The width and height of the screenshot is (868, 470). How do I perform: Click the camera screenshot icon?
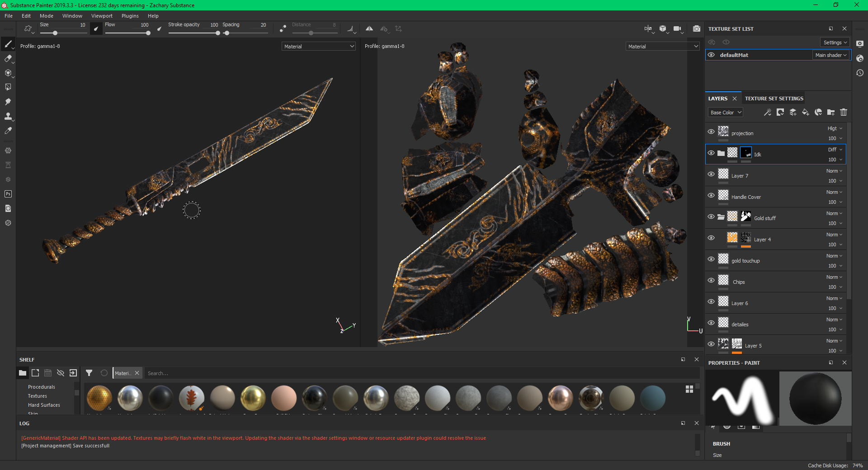click(x=697, y=29)
